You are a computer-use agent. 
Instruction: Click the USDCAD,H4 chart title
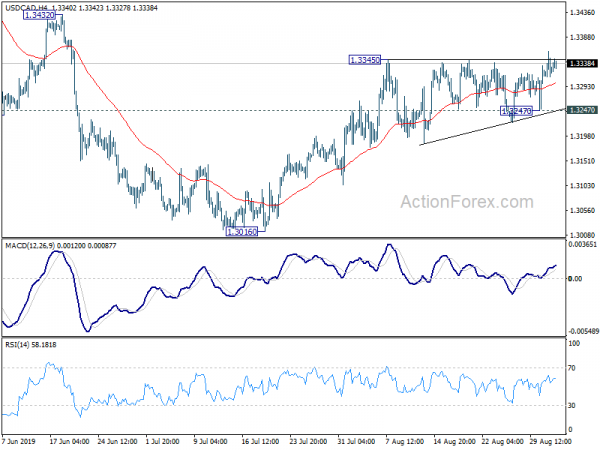tap(26, 8)
